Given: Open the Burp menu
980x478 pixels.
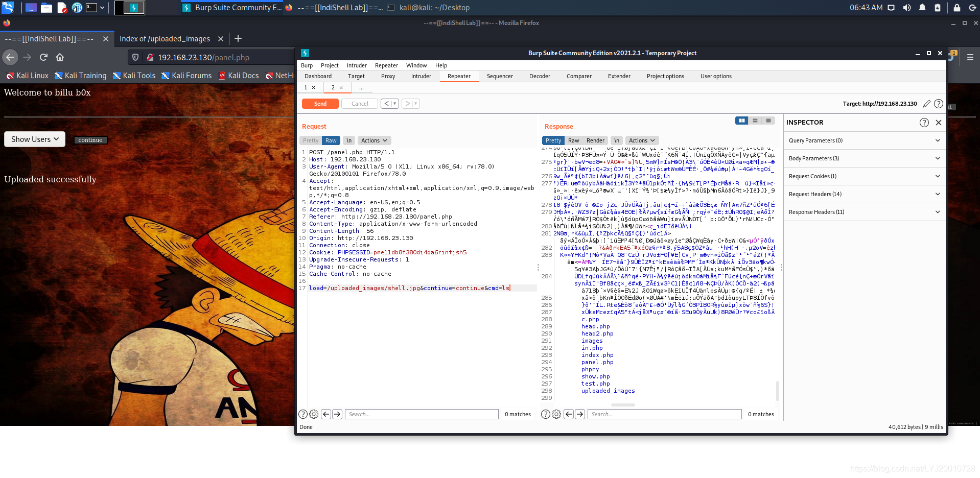Looking at the screenshot, I should 307,65.
